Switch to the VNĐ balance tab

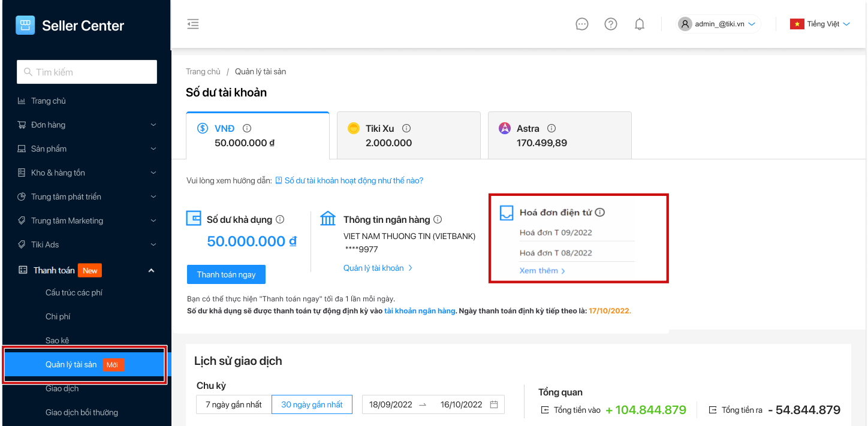point(258,135)
